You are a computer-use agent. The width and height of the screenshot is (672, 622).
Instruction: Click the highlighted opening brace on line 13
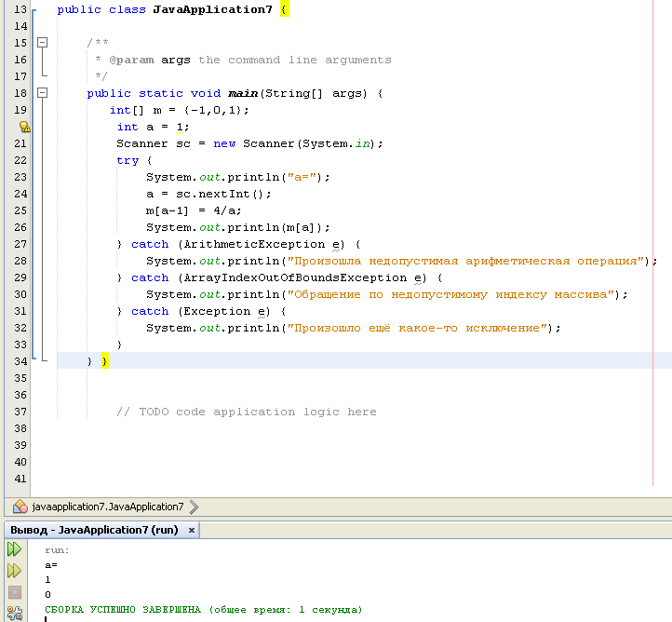(285, 9)
